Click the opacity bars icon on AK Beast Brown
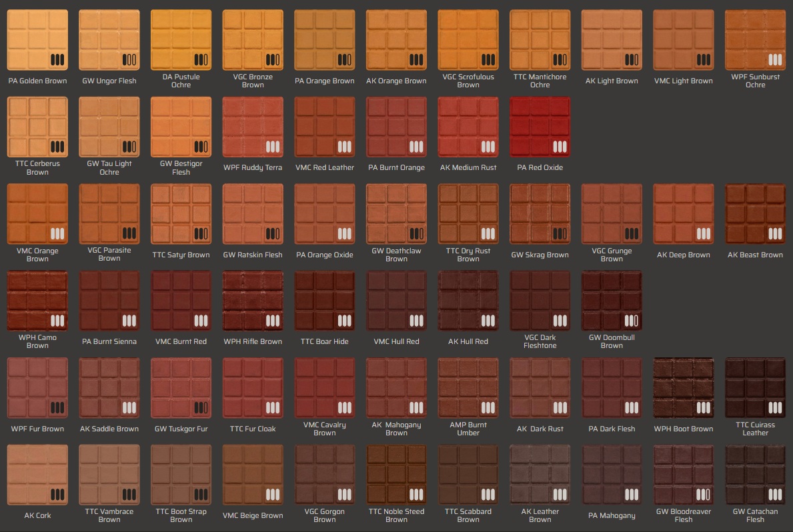This screenshot has height=532, width=793. [775, 233]
